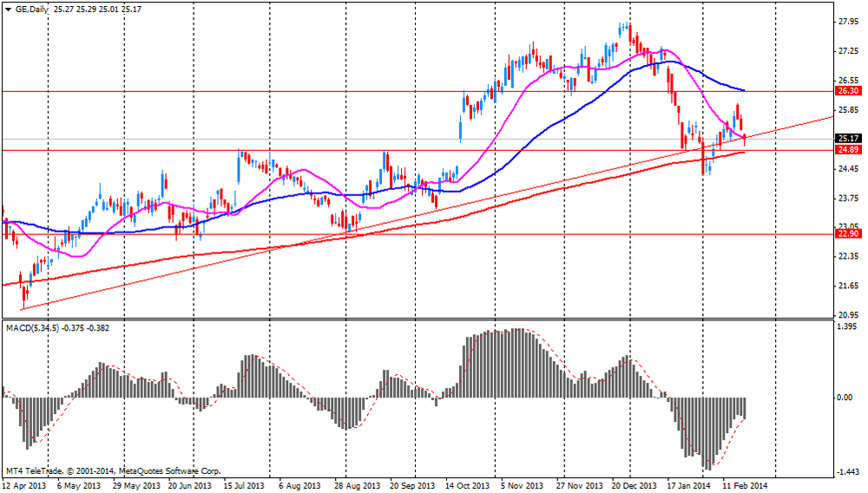Click the MACD scale value 1.395

(847, 327)
